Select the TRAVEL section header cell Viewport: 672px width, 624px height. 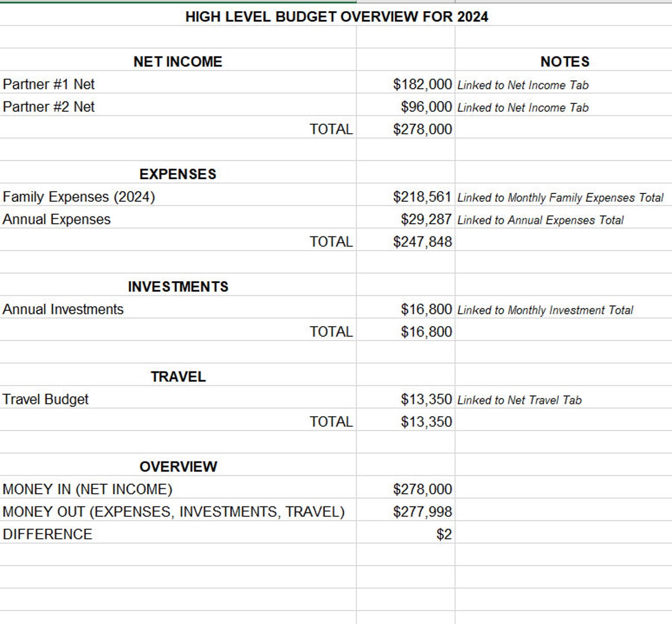point(178,377)
